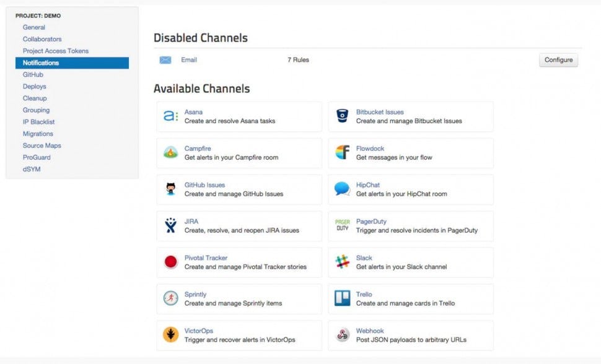Open Source Maps settings
Viewport: 601px width, 364px height.
[x=42, y=145]
